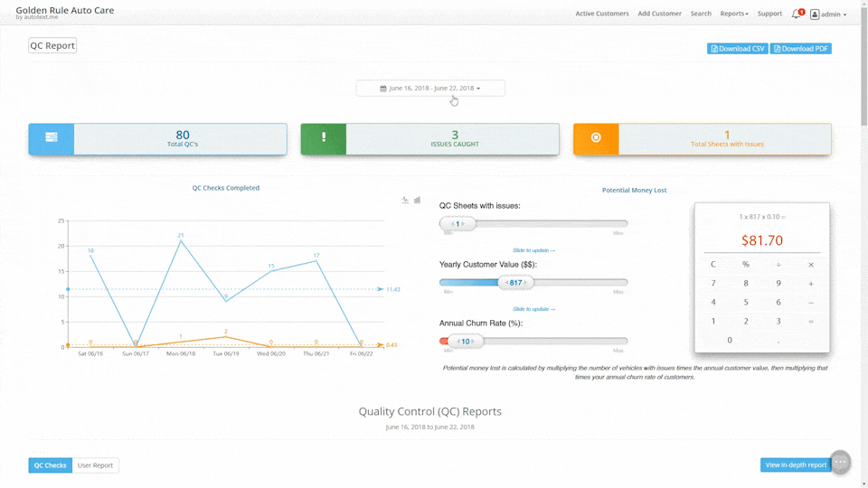Click Annual Churn Rate slider handle
This screenshot has height=488, width=868.
465,341
